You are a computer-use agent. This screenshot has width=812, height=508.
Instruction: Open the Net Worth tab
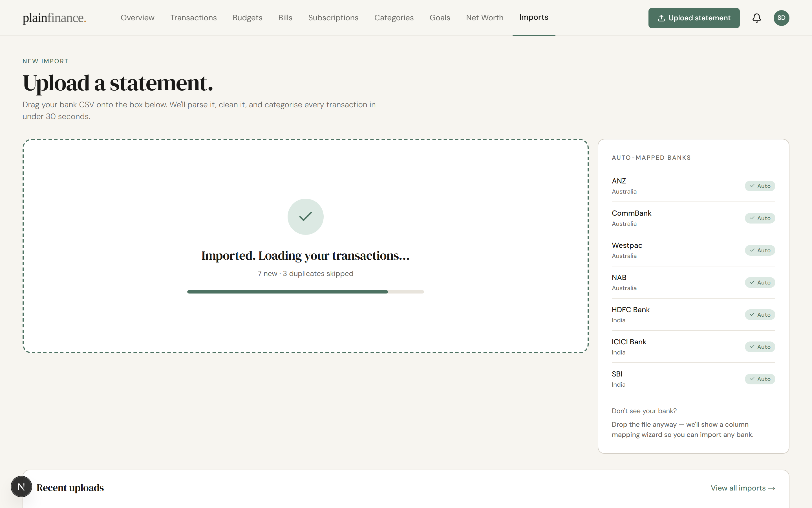[x=484, y=18]
